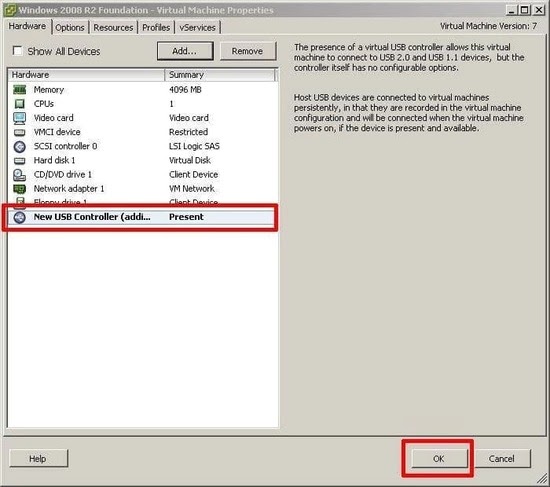Image resolution: width=550 pixels, height=487 pixels.
Task: Enable the Show All Devices checkbox
Action: [18, 51]
